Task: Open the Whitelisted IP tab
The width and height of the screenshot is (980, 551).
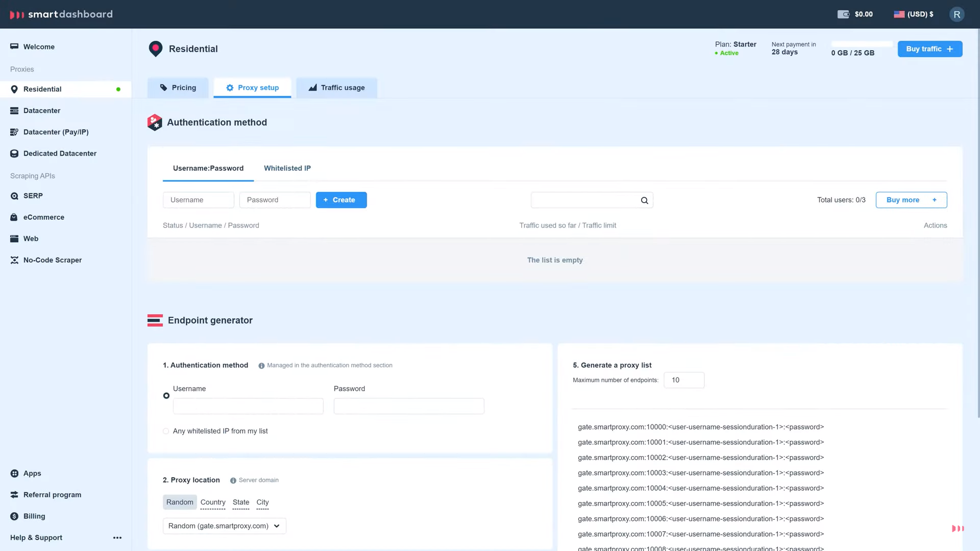Action: click(x=287, y=168)
